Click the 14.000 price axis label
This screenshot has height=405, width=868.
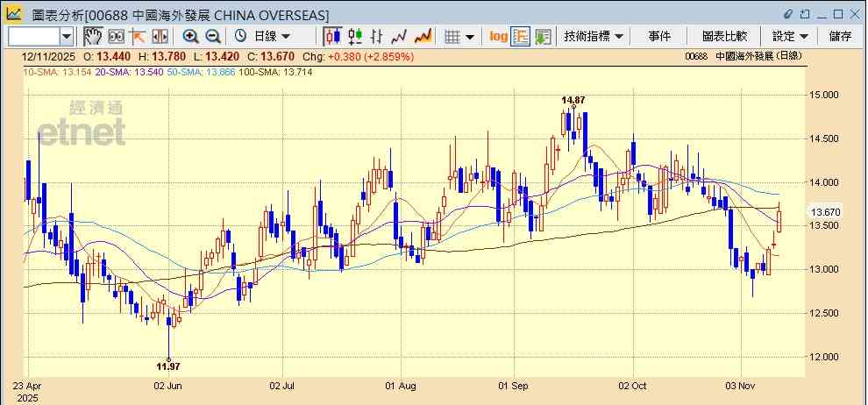(x=824, y=182)
